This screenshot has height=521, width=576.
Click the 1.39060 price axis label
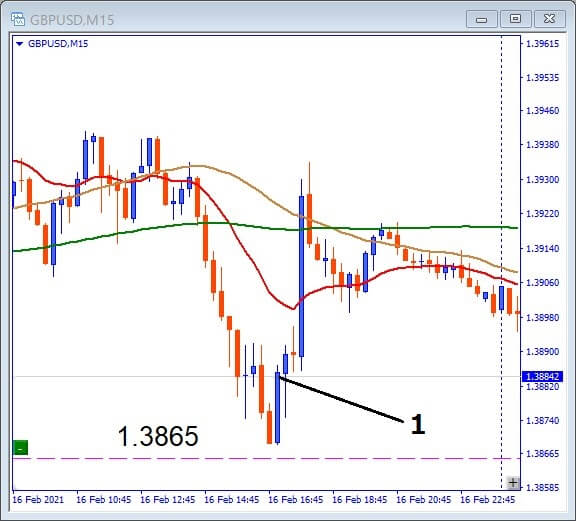tap(543, 283)
